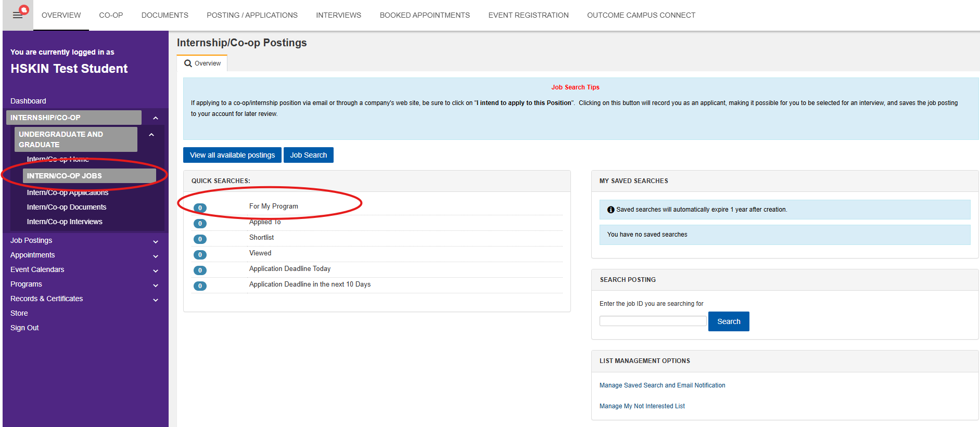This screenshot has width=980, height=427.
Task: Expand the Event Calendars sidebar menu
Action: click(x=155, y=271)
